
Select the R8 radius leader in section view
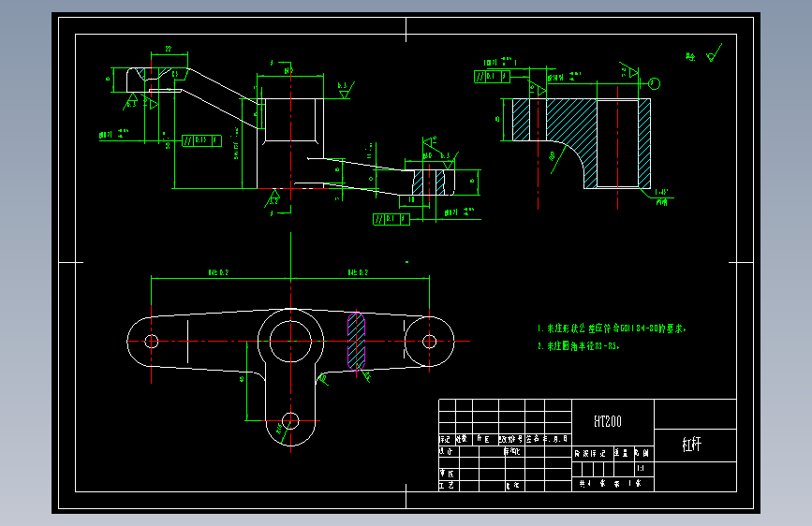pos(556,159)
